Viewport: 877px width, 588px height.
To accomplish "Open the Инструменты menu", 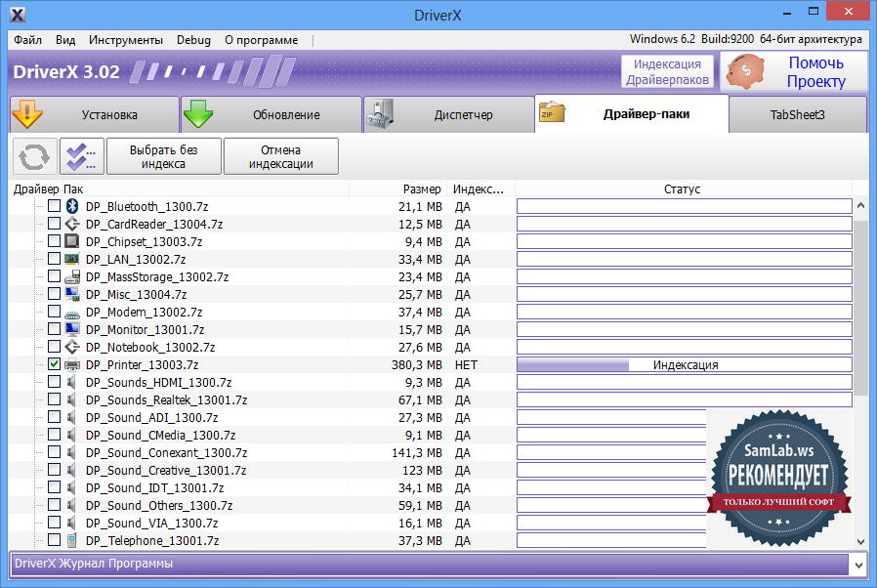I will pyautogui.click(x=125, y=40).
